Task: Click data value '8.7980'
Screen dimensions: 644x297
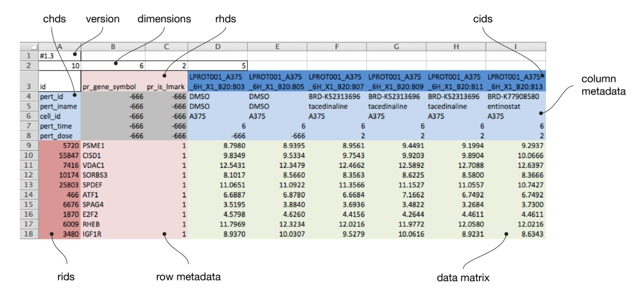Action: (217, 145)
